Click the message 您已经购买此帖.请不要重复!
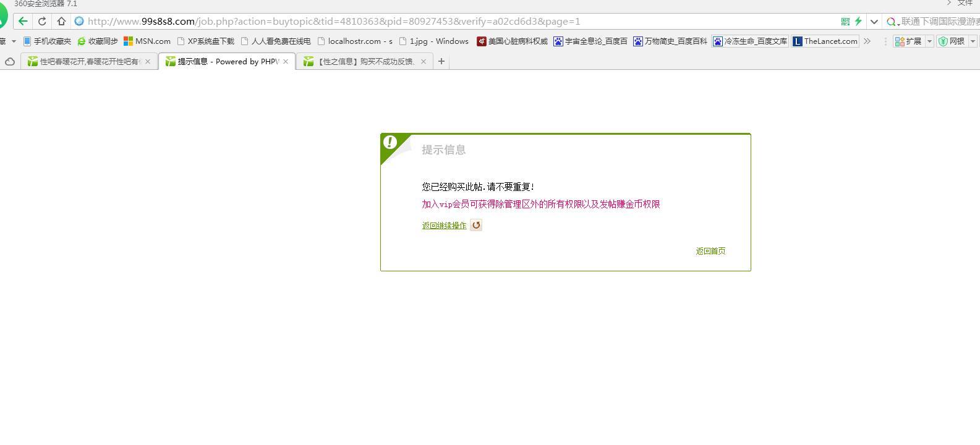 click(x=478, y=187)
